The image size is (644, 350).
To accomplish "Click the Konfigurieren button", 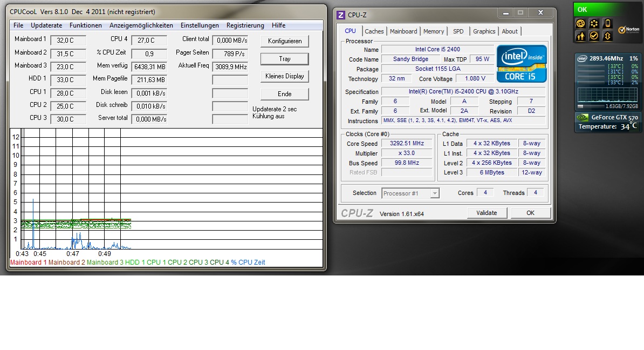I will pos(285,41).
